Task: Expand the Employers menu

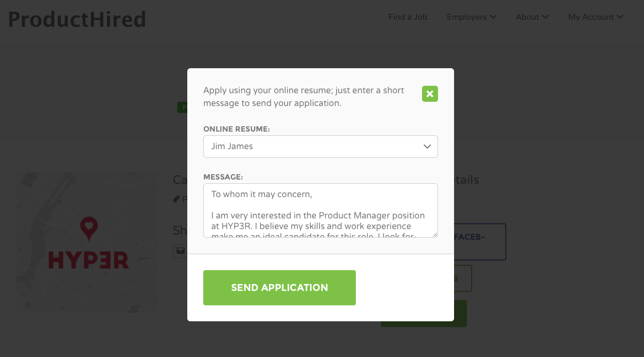Action: click(x=471, y=17)
